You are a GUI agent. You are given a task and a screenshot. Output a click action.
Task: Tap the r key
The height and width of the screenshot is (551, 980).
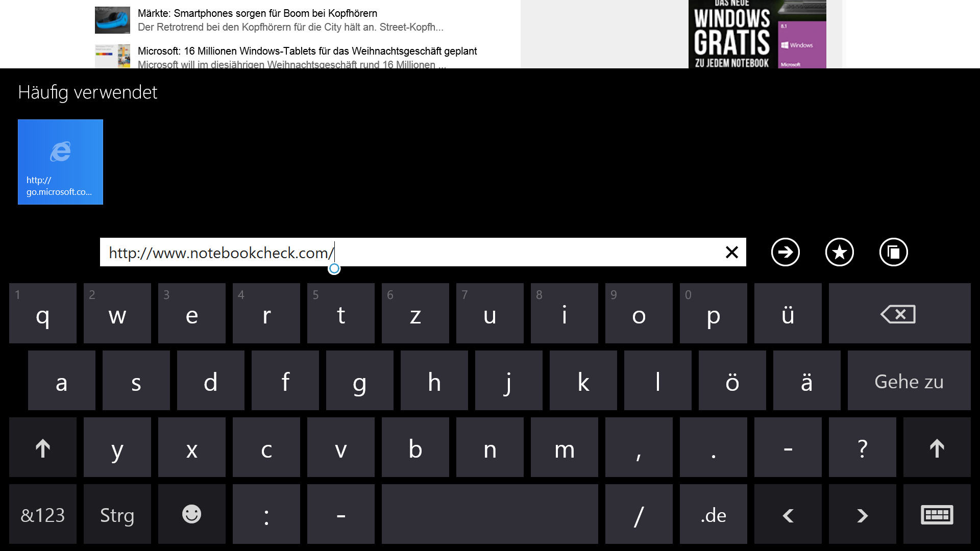266,313
